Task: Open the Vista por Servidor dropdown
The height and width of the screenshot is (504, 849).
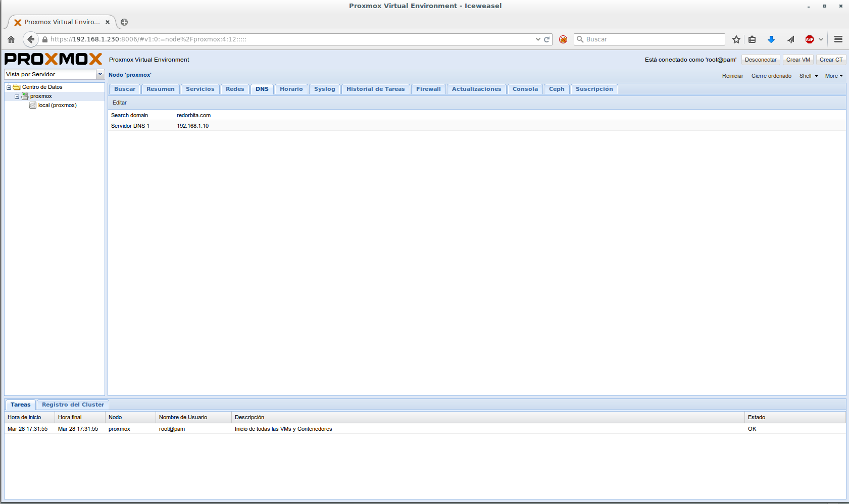Action: 100,74
